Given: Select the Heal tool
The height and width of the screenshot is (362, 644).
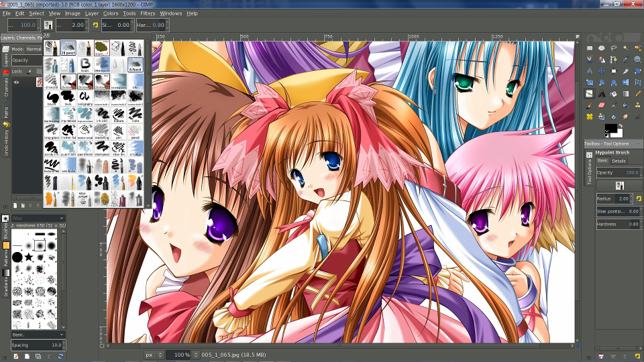Looking at the screenshot, I should pos(590,117).
